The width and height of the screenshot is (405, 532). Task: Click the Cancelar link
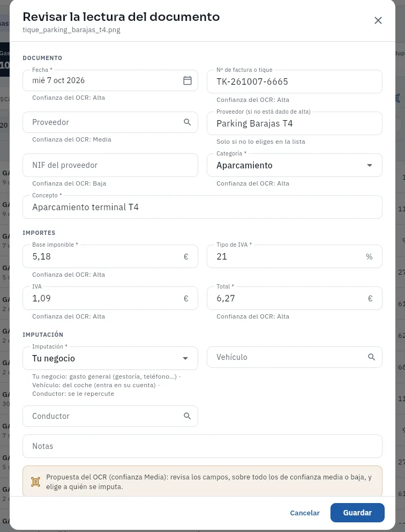305,513
